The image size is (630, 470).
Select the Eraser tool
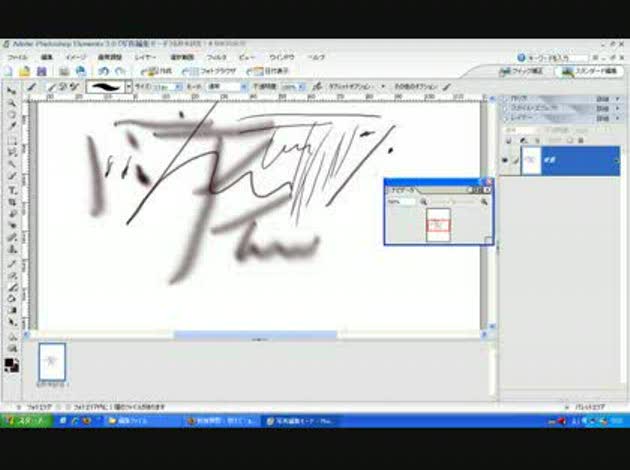[12, 276]
